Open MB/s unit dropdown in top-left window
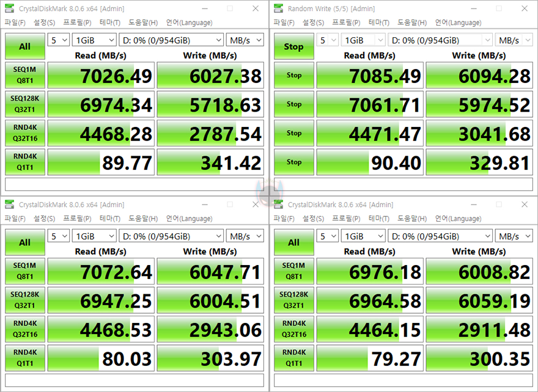 (245, 40)
